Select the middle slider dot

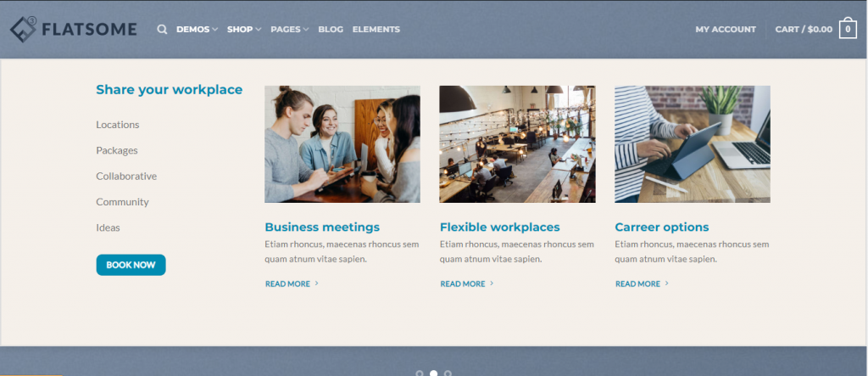[433, 373]
